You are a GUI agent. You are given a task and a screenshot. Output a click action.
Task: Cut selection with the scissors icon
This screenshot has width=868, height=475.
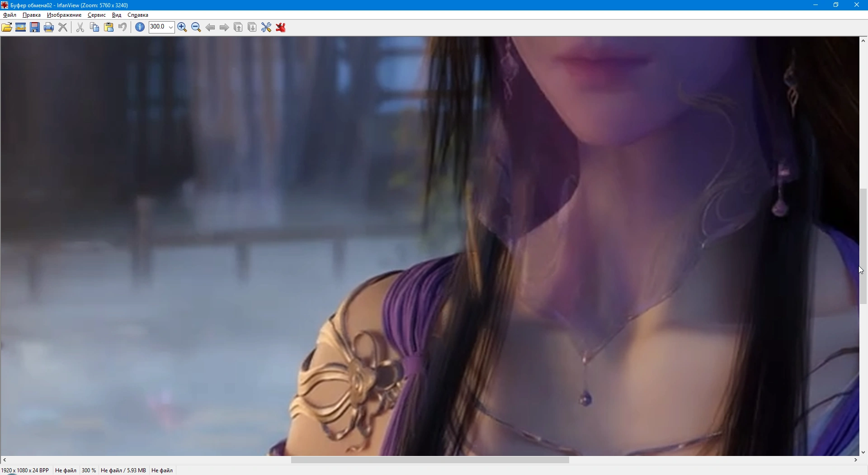click(80, 27)
